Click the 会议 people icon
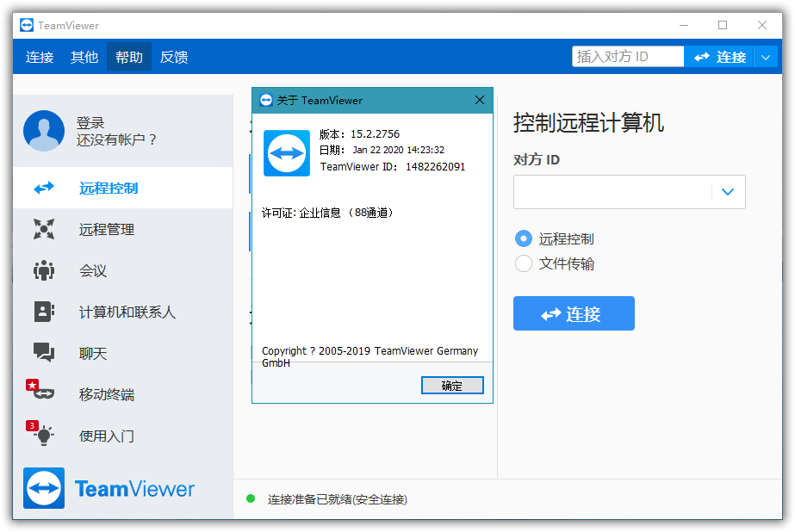This screenshot has height=532, width=795. [x=44, y=270]
